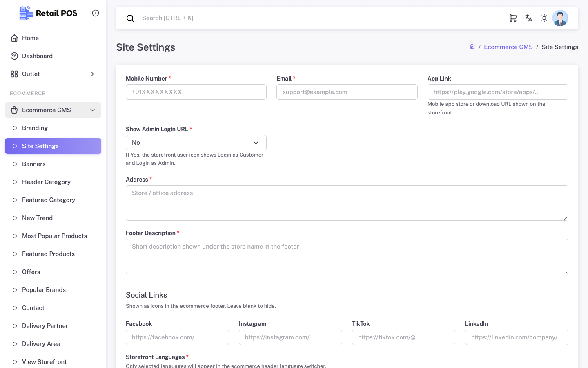Viewport: 588px width, 368px height.
Task: Click the Footer Description text area
Action: (347, 257)
